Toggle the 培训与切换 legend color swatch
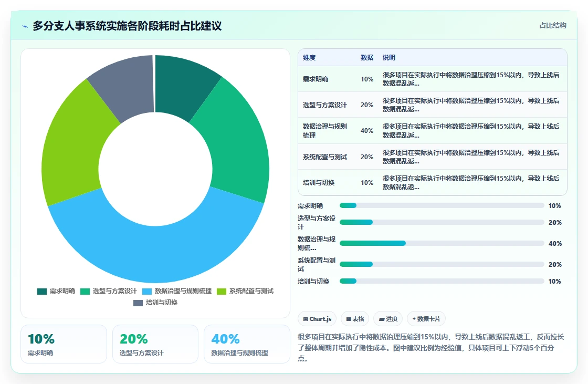This screenshot has height=384, width=588. click(138, 303)
